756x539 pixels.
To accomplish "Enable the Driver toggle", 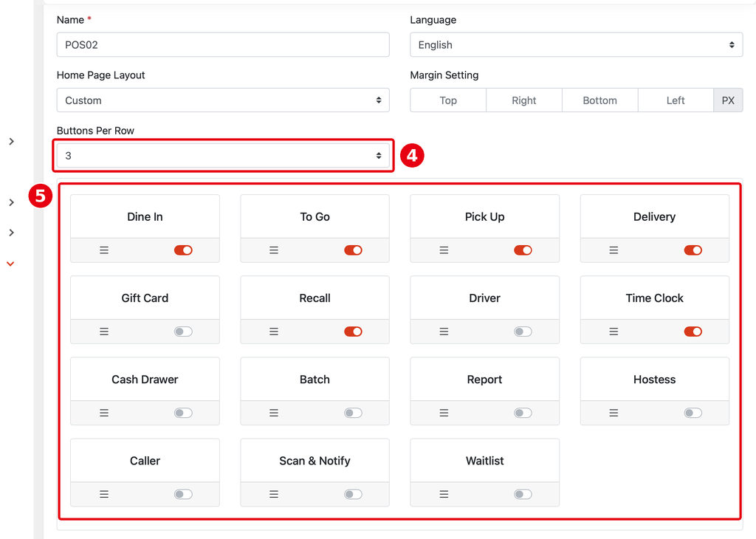I will pos(523,332).
